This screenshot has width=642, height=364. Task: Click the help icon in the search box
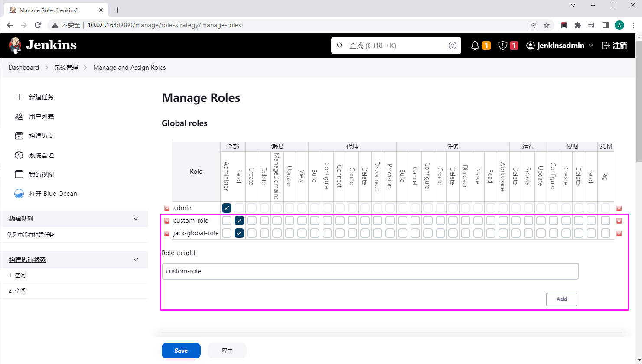[x=453, y=45]
